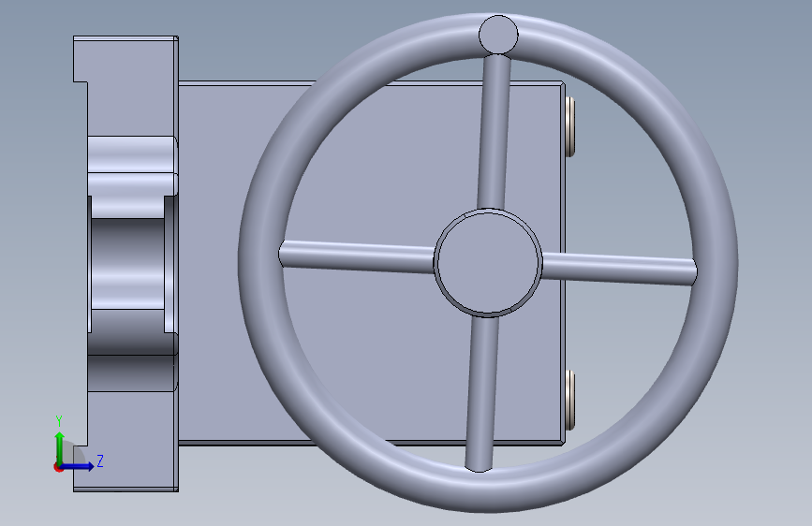This screenshot has height=526, width=812.
Task: Select the left horizontal spoke of the handwheel
Action: pos(358,256)
